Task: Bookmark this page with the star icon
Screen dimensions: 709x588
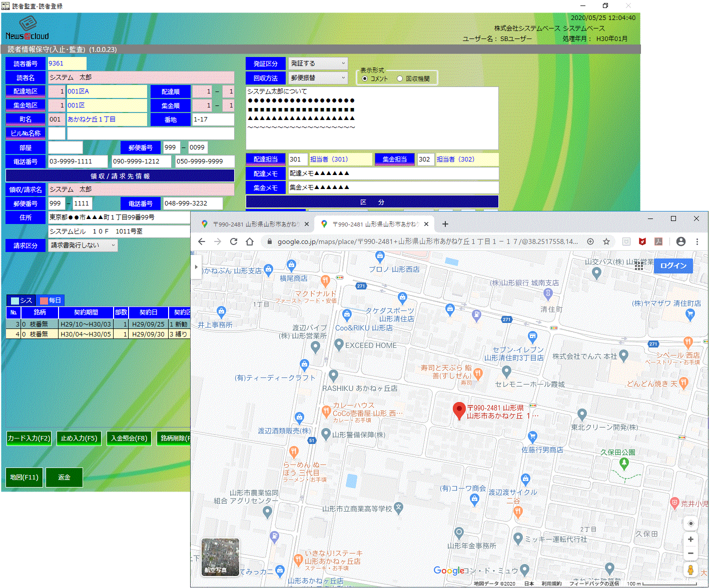Action: 606,241
